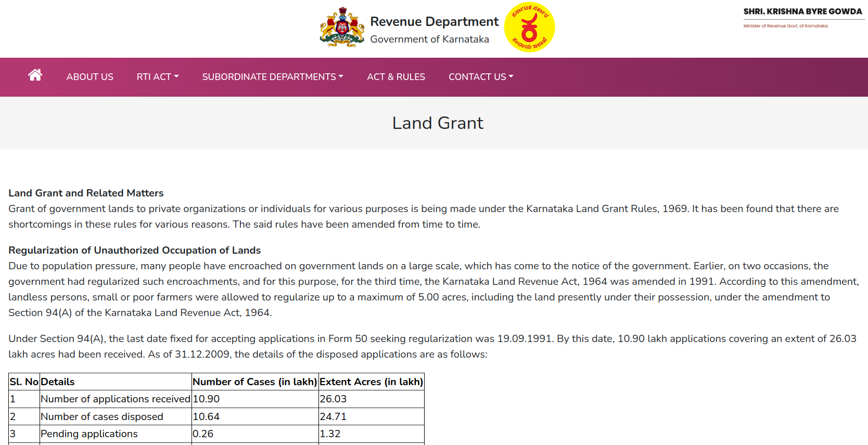The image size is (868, 445).
Task: Click the Extent Acres column header
Action: tap(371, 382)
